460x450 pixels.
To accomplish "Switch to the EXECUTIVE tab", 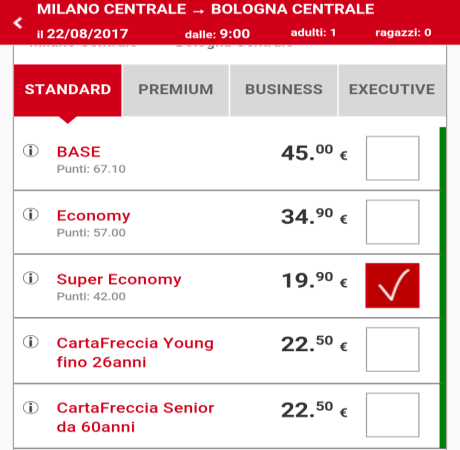I will [392, 90].
